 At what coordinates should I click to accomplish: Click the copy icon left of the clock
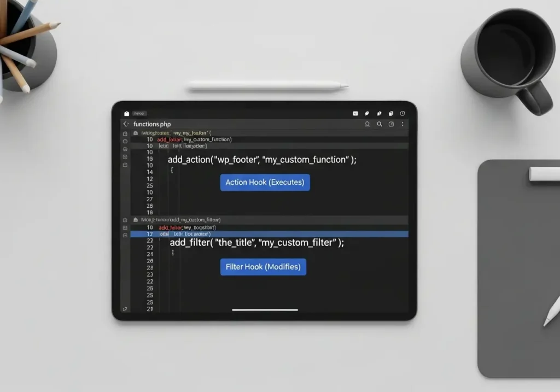point(390,114)
